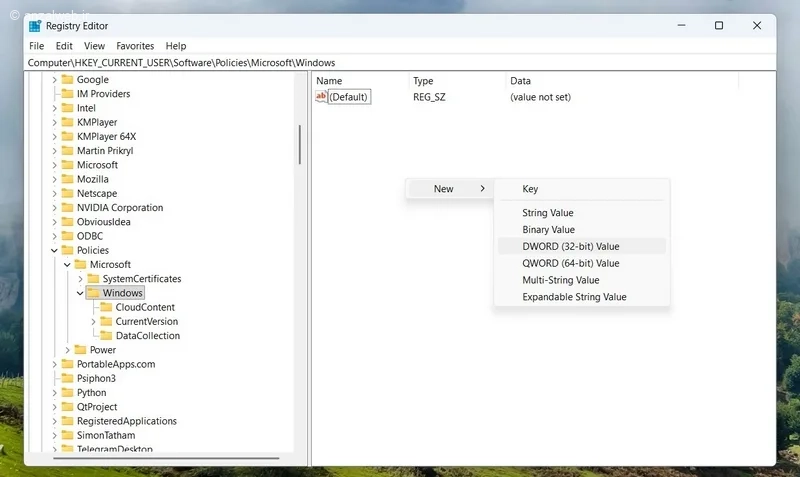Image resolution: width=800 pixels, height=477 pixels.
Task: Open the Favorites menu
Action: coord(135,46)
